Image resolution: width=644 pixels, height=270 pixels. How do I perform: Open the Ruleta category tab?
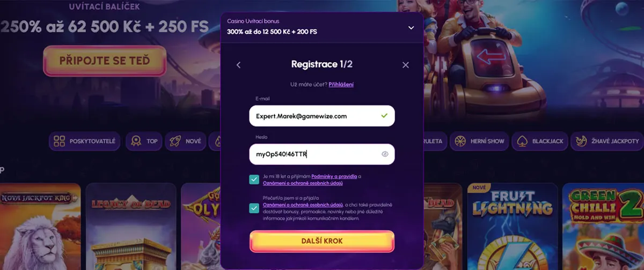click(x=434, y=141)
